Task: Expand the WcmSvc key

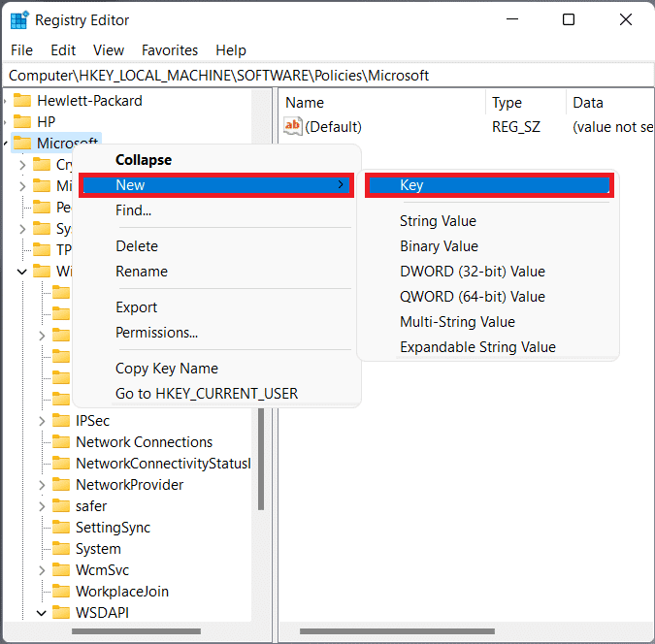Action: tap(42, 570)
